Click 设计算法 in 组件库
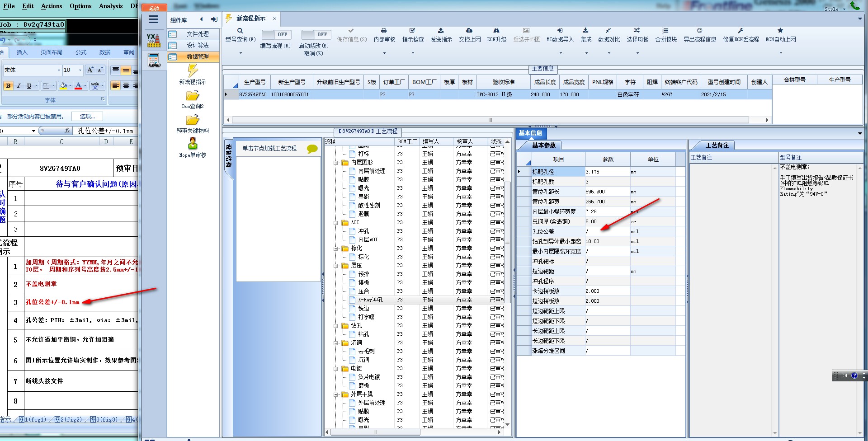This screenshot has height=441, width=868. (x=193, y=46)
